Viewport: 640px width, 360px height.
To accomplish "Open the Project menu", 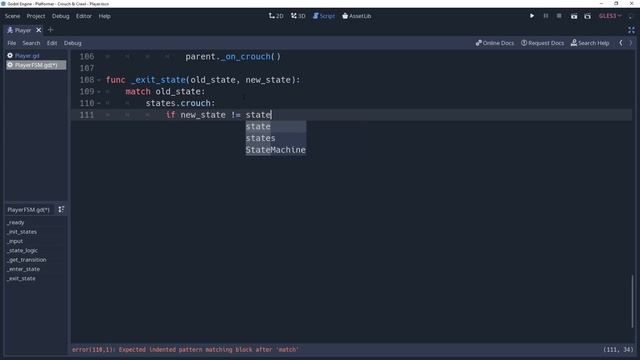I will click(x=36, y=16).
